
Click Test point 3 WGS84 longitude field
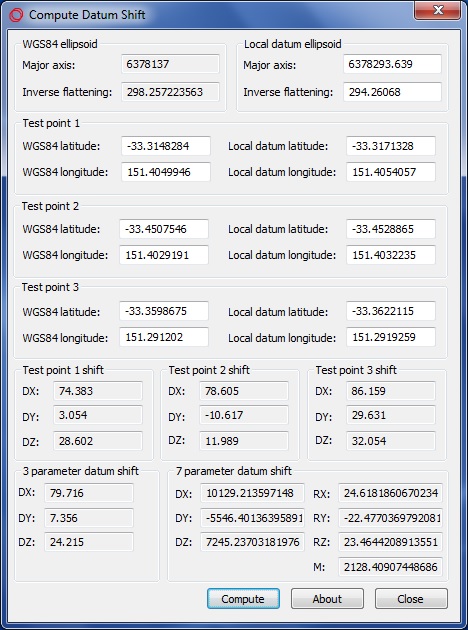coord(164,337)
